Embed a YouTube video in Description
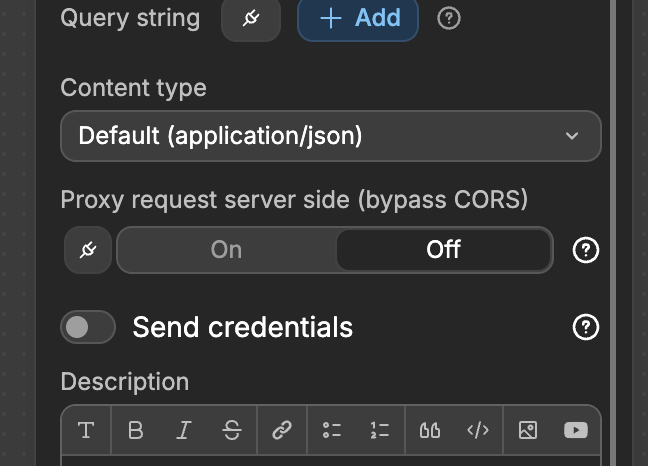The height and width of the screenshot is (466, 648). (576, 430)
